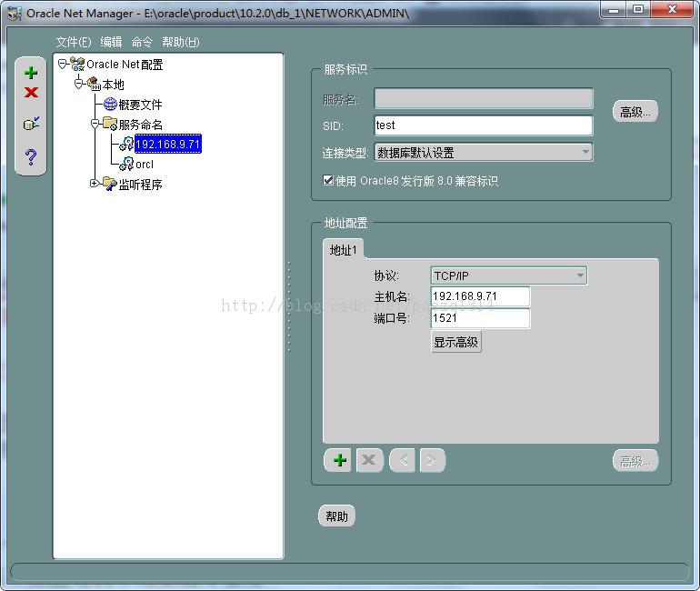Image resolution: width=700 pixels, height=591 pixels.
Task: Click the globe icon beside 概要文件
Action: (x=110, y=104)
